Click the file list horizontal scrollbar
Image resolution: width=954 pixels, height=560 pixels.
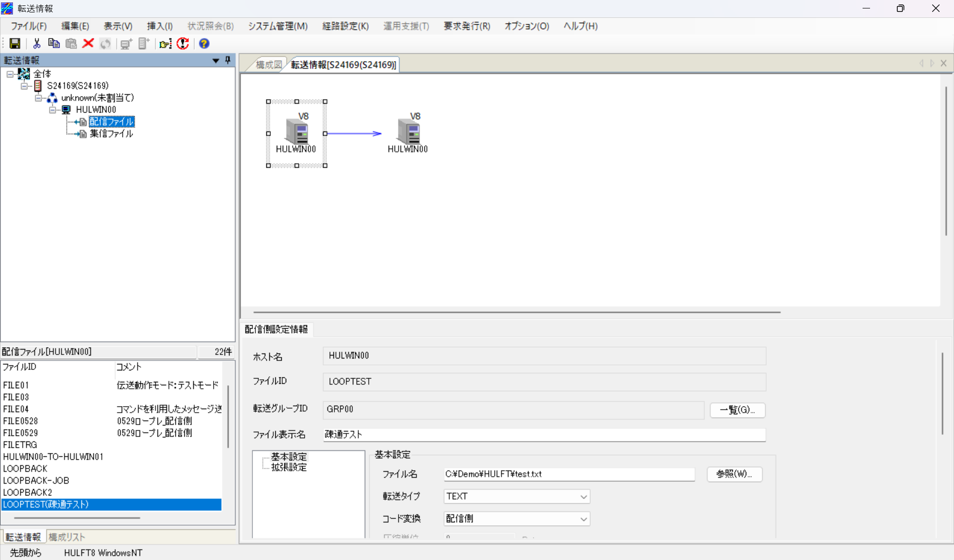click(x=77, y=518)
